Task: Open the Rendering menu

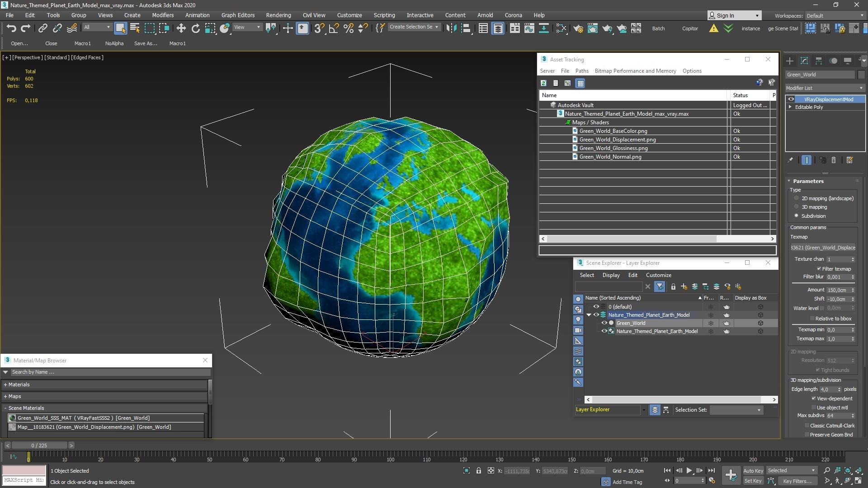Action: (278, 15)
